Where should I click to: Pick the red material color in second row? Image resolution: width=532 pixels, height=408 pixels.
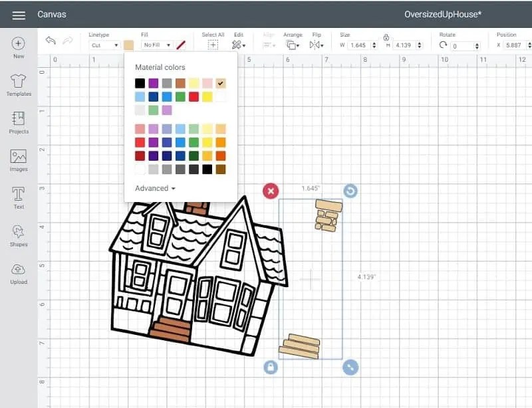(x=194, y=96)
